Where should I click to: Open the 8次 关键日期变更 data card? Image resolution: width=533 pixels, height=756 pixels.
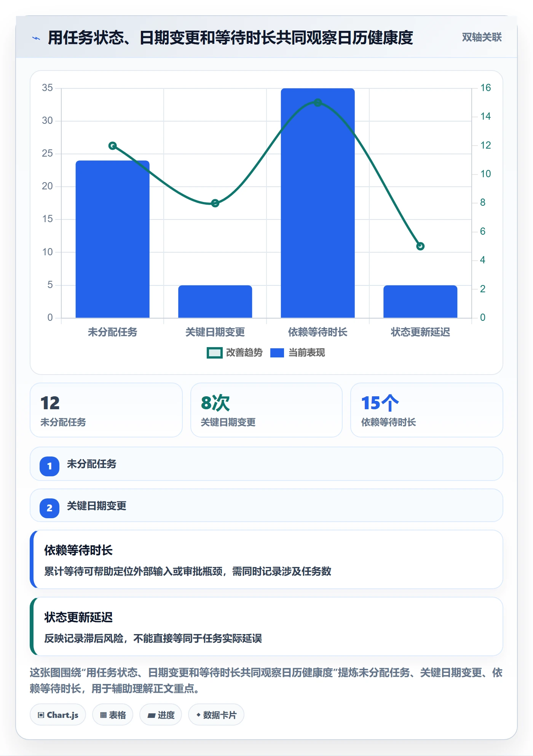[266, 410]
